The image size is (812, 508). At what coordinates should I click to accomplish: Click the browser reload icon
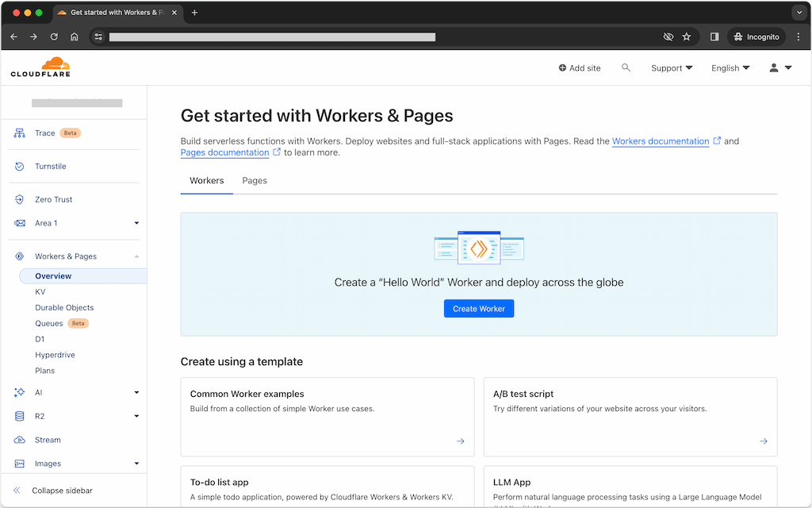click(54, 37)
